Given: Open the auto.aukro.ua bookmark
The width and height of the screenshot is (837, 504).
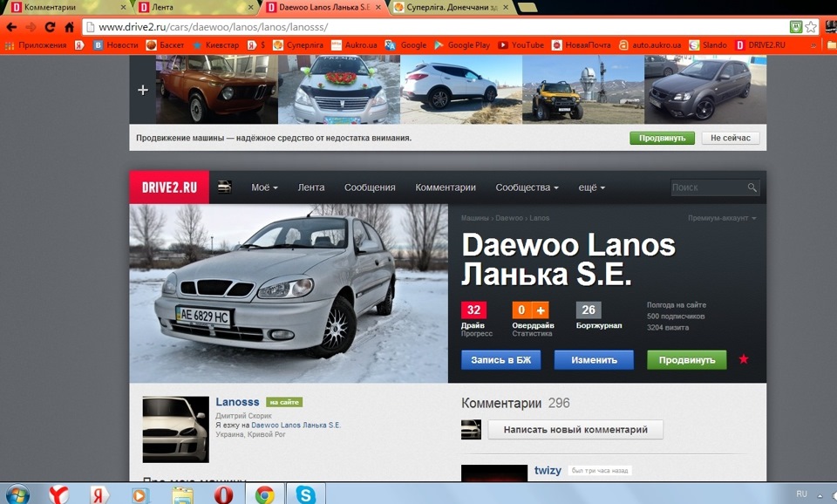Looking at the screenshot, I should (650, 45).
